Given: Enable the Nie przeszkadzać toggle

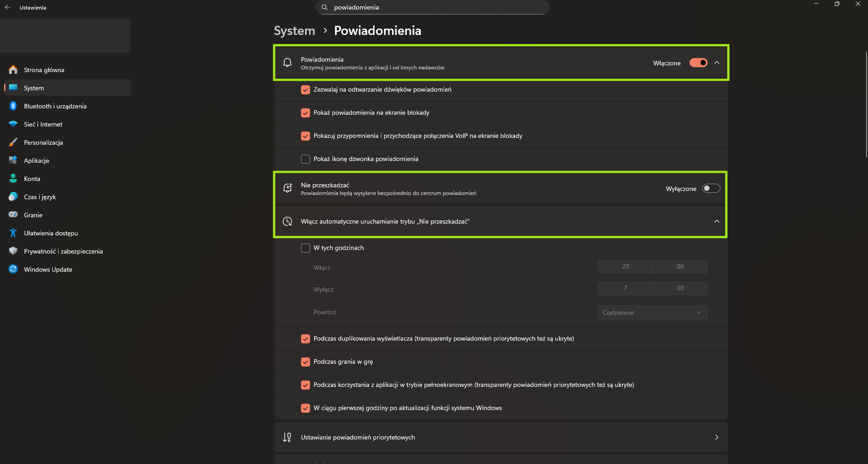Looking at the screenshot, I should (711, 189).
